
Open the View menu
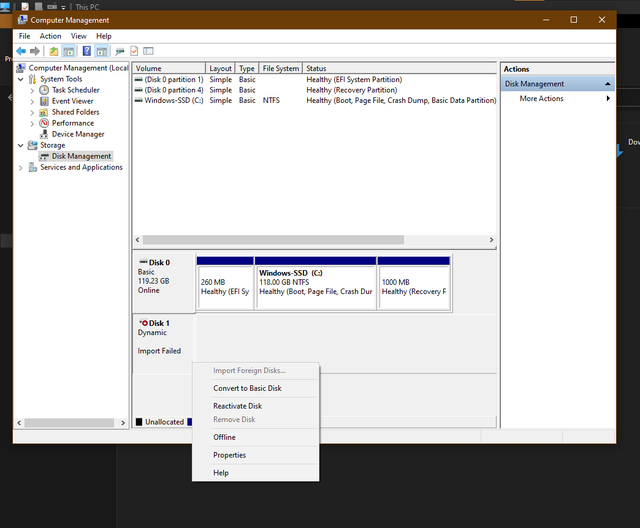coord(78,36)
